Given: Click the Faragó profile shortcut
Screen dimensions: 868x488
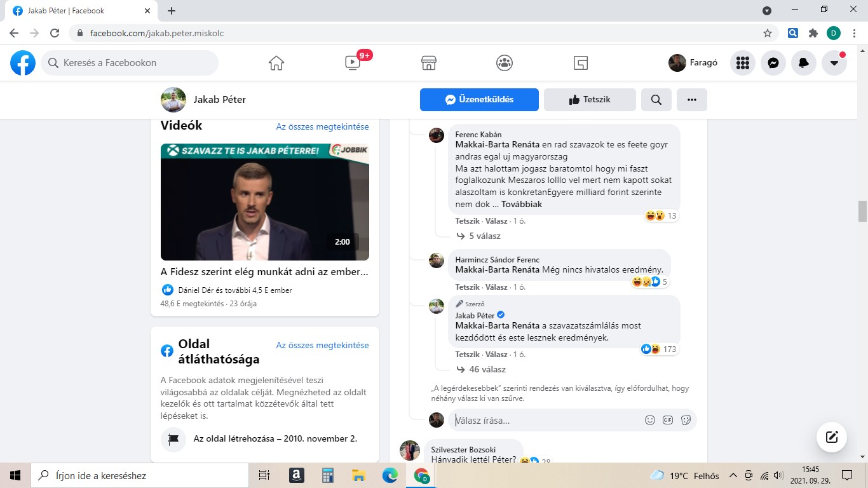Looking at the screenshot, I should (693, 63).
